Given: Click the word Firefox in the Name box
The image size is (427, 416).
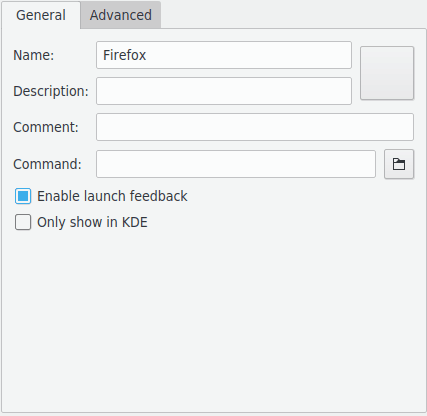Looking at the screenshot, I should coord(124,55).
